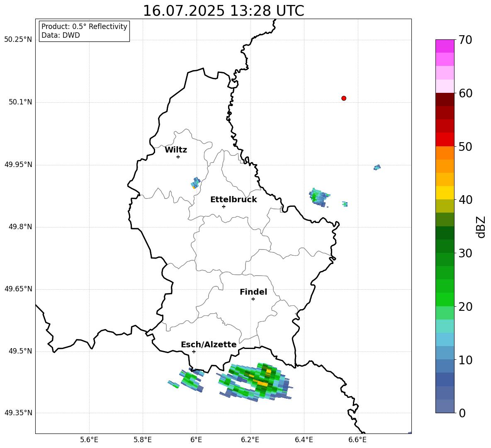Click the 5.8°E longitude label

tap(143, 440)
